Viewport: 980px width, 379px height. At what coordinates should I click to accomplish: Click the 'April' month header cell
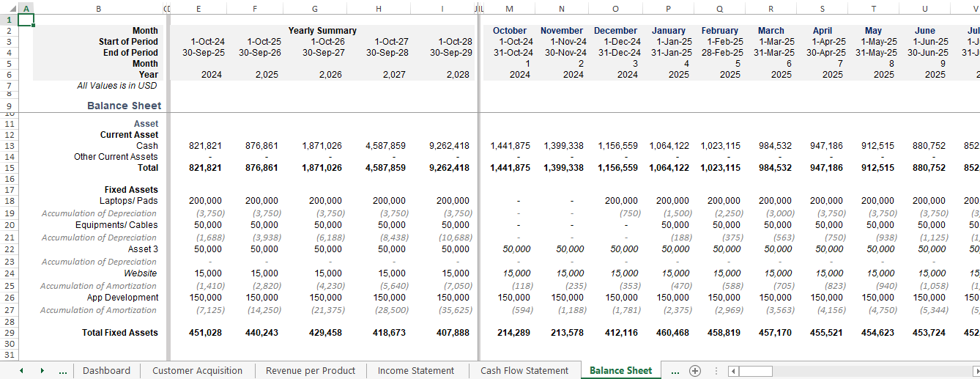point(823,31)
